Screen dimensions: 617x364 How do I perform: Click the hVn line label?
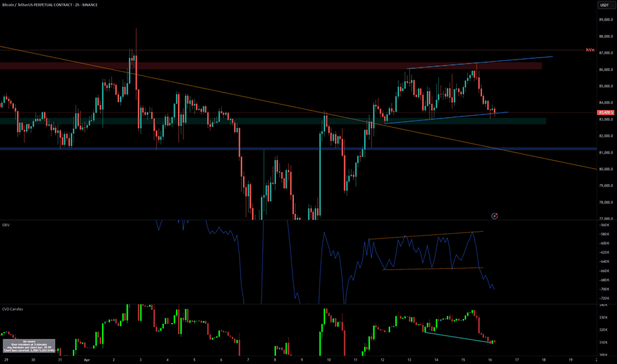(590, 50)
